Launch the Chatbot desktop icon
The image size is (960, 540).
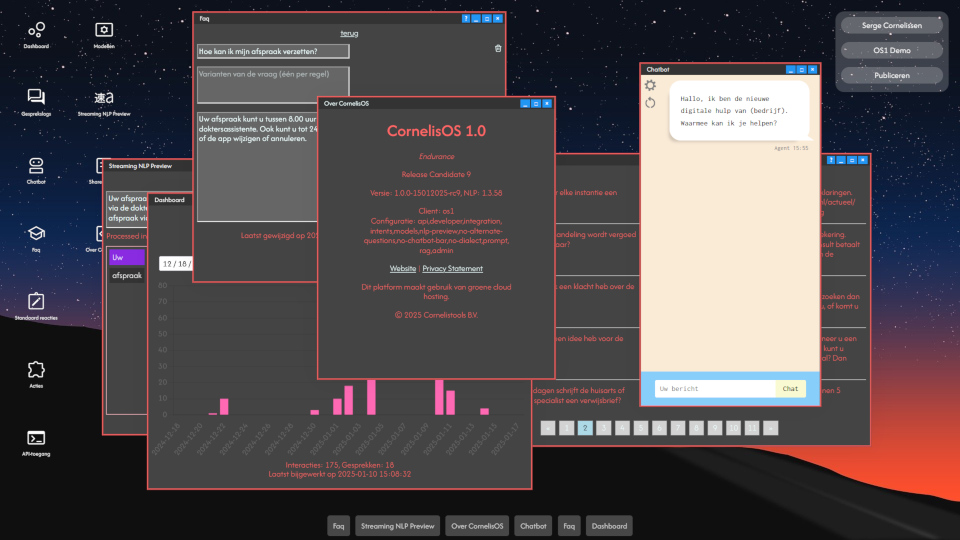tap(36, 171)
